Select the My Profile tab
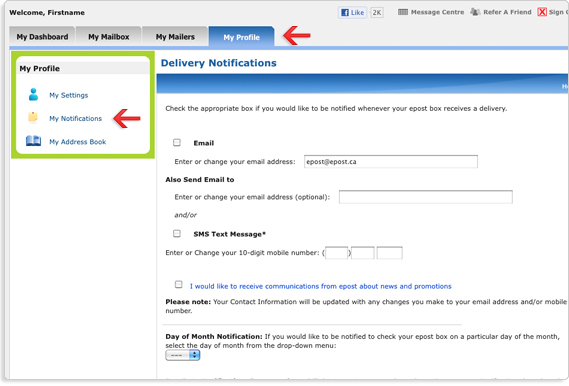569x386 pixels. (x=241, y=37)
